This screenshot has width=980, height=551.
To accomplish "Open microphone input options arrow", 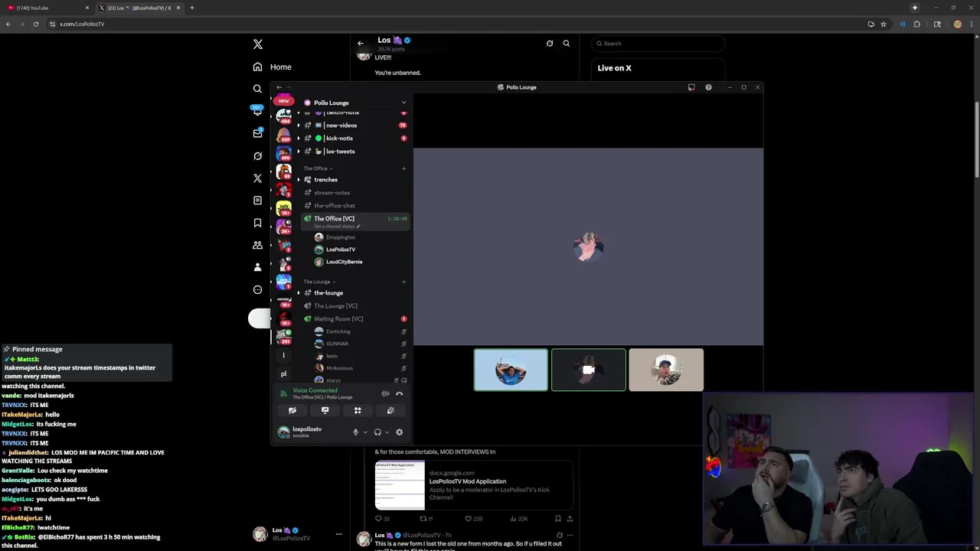I will pos(364,432).
